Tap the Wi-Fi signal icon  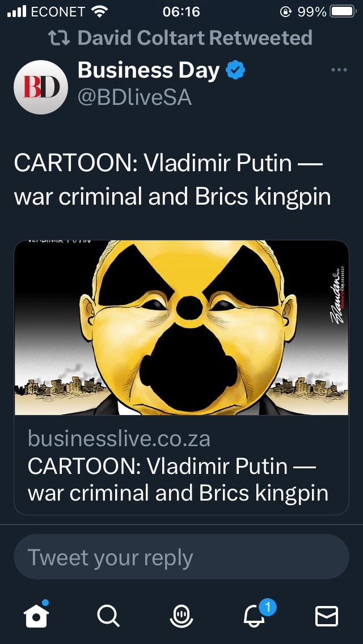coord(99,12)
